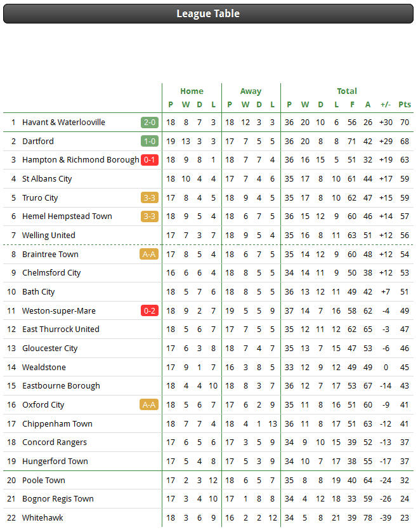
Task: Select the Bognor Regis Town team row
Action: (208, 499)
